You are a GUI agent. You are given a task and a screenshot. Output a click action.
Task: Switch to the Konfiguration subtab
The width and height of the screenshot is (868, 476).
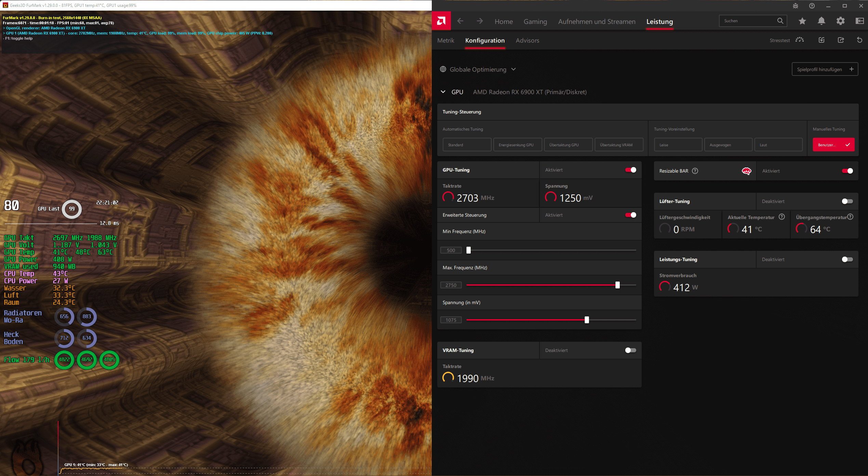point(485,40)
